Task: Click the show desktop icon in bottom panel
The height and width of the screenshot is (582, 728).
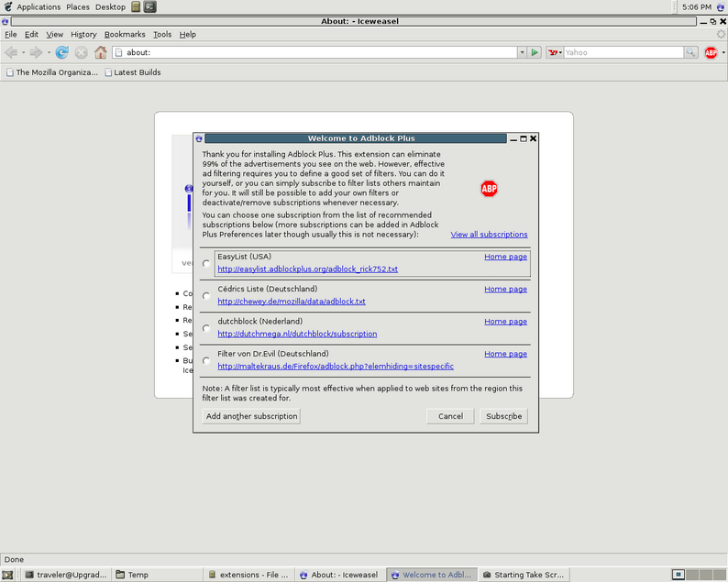Action: 7,575
